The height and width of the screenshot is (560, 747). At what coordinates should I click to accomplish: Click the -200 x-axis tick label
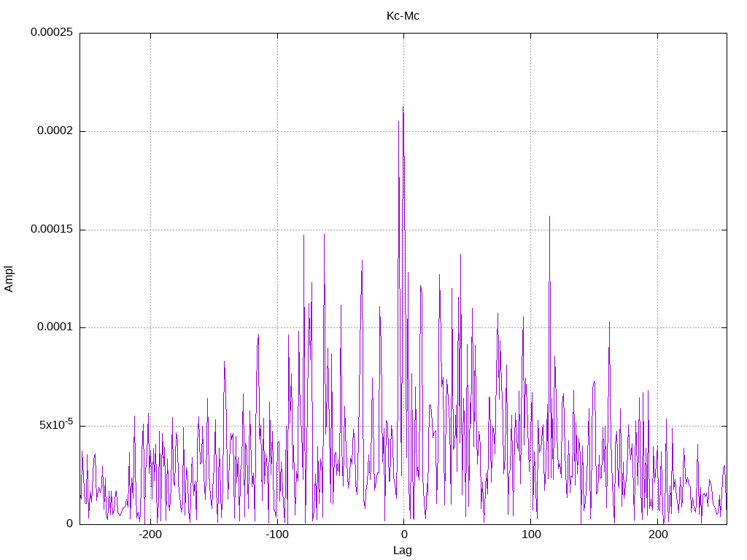coord(150,534)
